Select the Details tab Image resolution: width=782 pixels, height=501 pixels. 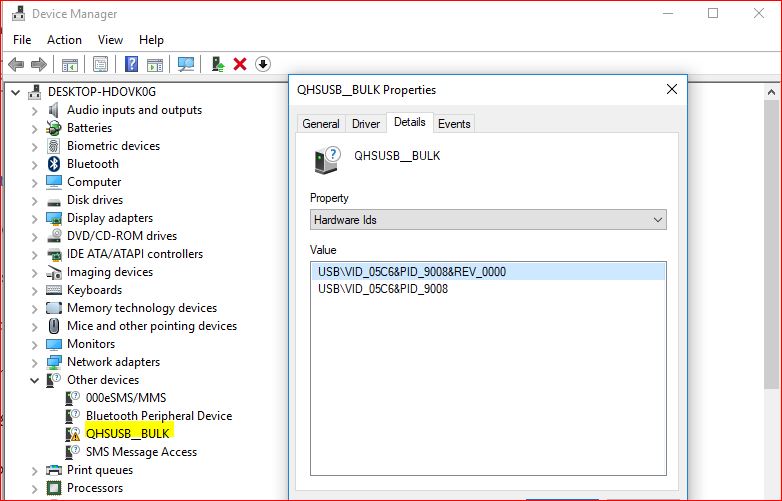click(409, 122)
